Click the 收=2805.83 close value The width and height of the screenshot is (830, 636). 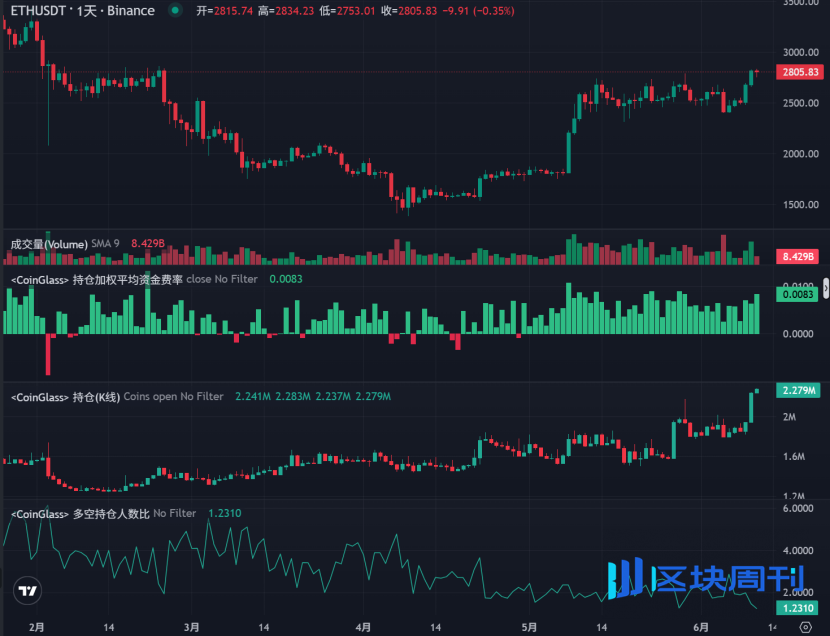point(409,11)
